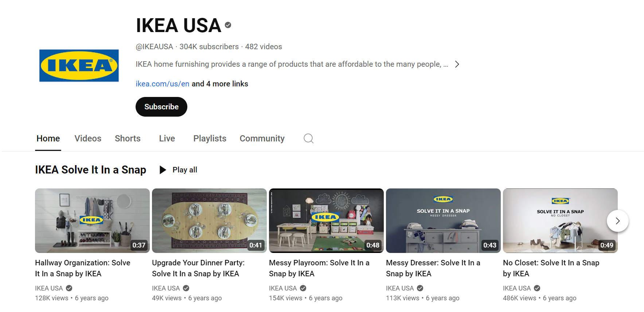Go to the Playlists tab

210,139
